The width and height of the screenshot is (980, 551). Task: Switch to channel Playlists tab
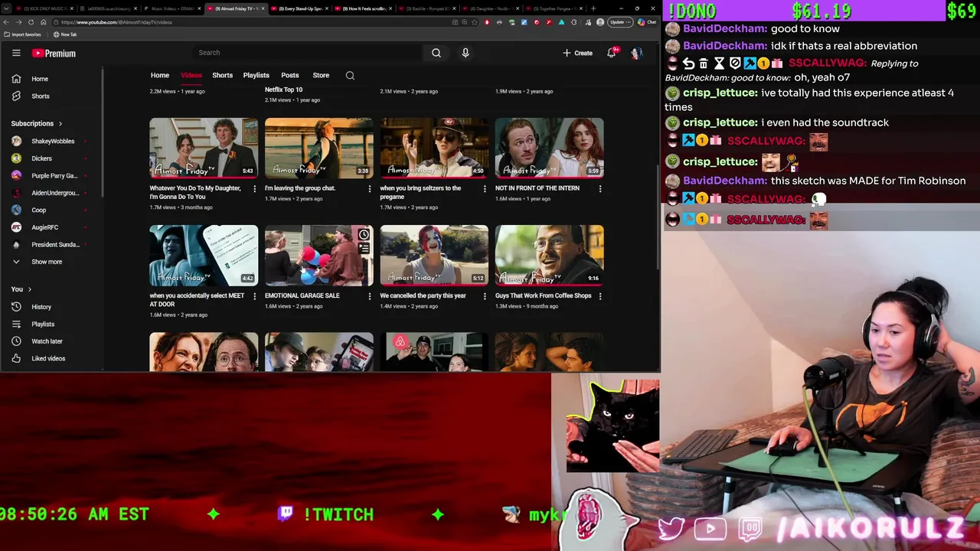(256, 75)
